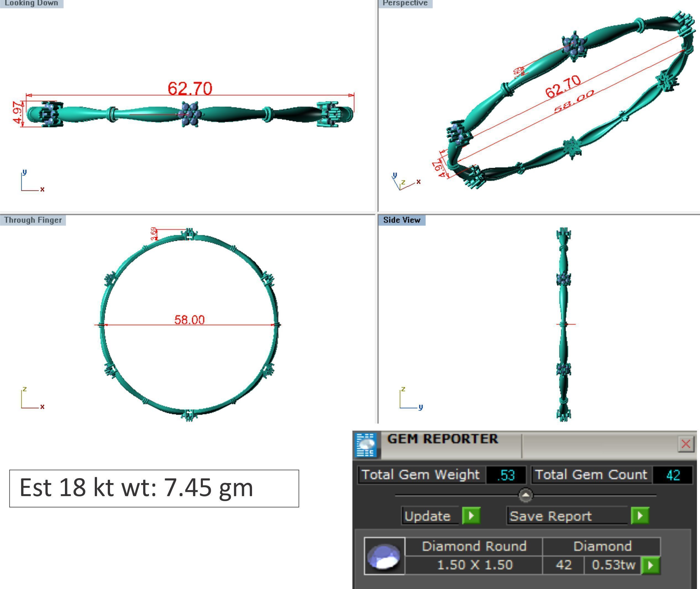The image size is (700, 589).
Task: Click the axis indicator in Through Finger viewport
Action: coord(32,398)
